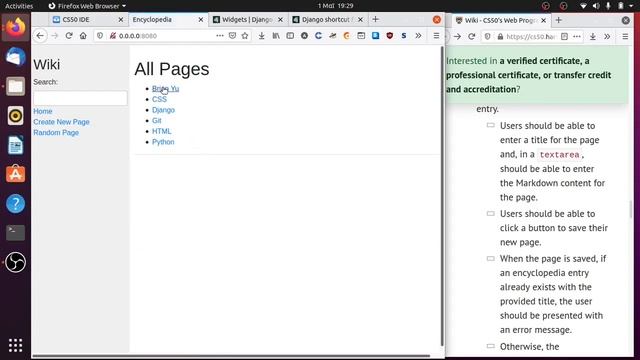
Task: Click the blue C extension icon
Action: [318, 36]
